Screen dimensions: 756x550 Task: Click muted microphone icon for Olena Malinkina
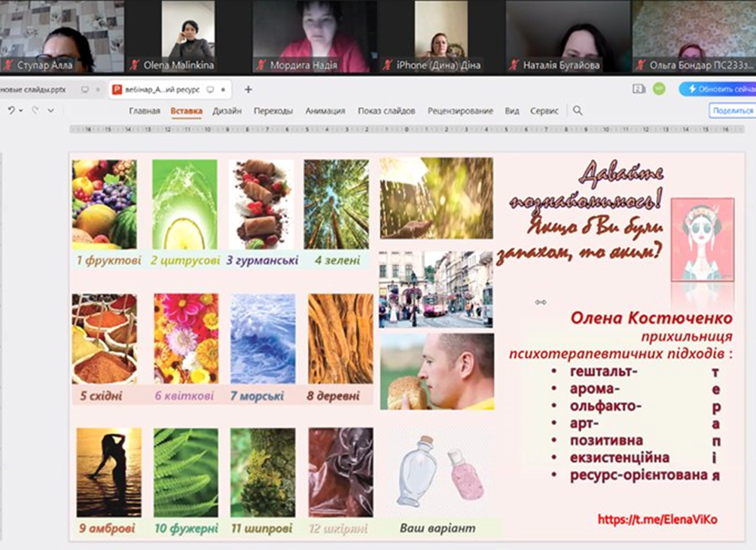tap(136, 65)
